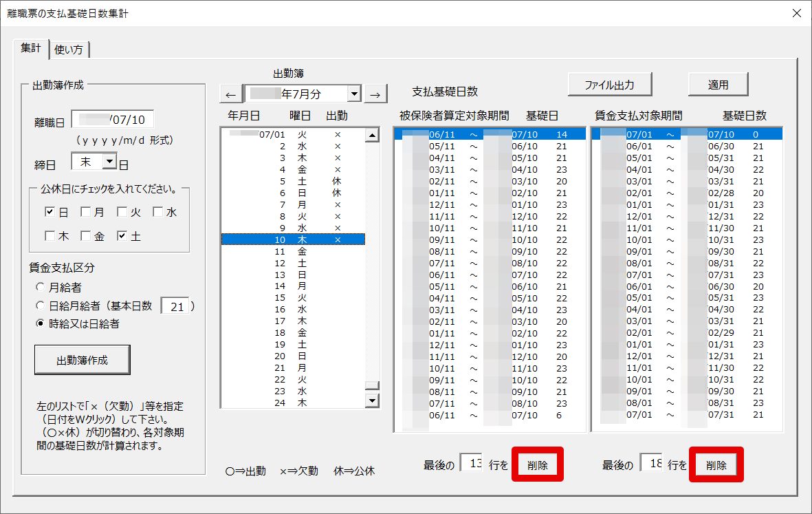The height and width of the screenshot is (514, 812).
Task: Toggle the 月 (Monday) holiday checkbox
Action: (85, 212)
